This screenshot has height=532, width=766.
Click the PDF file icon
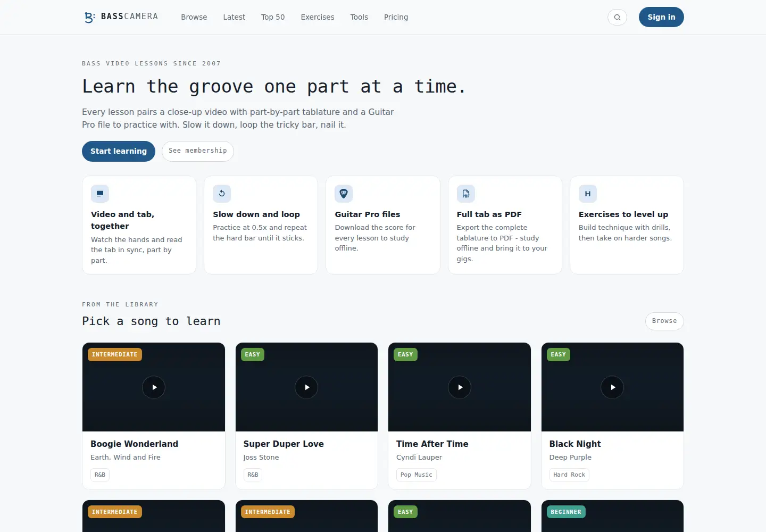pos(466,194)
